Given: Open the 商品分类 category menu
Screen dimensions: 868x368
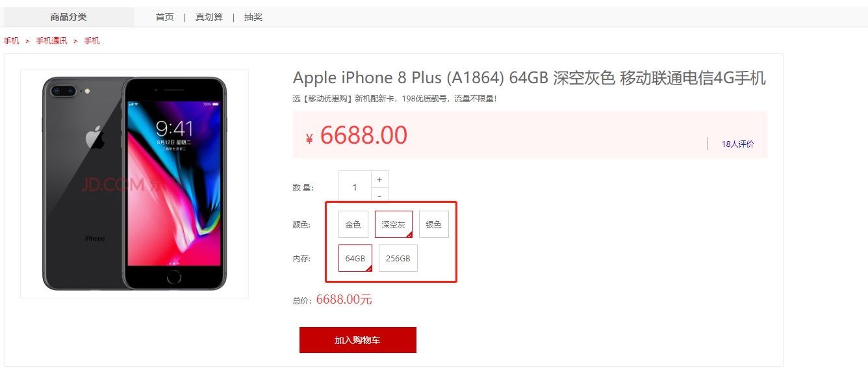Looking at the screenshot, I should pyautogui.click(x=69, y=17).
